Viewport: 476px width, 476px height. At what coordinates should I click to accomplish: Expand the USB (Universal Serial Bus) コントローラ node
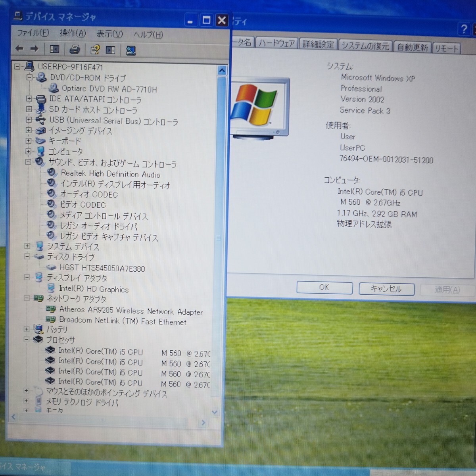[29, 119]
